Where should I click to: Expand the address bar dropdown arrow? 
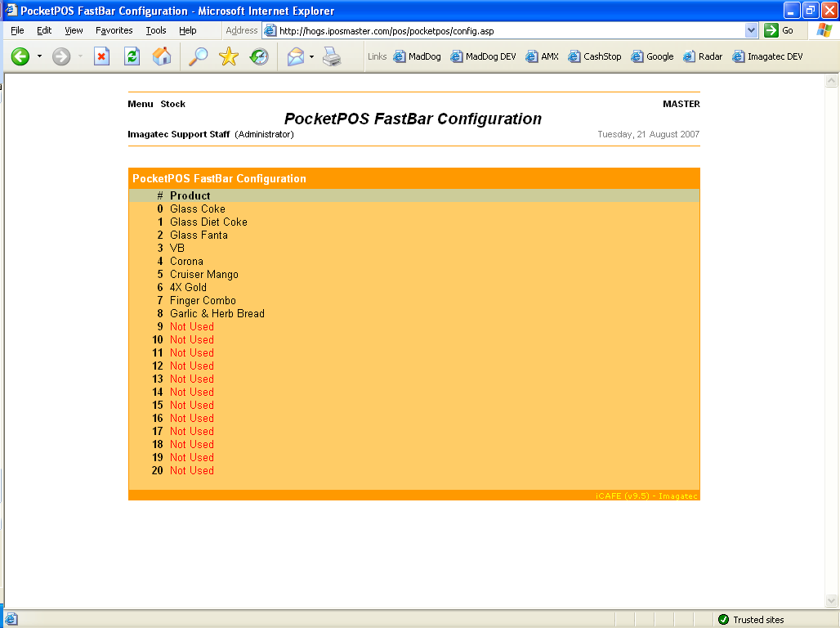(752, 30)
